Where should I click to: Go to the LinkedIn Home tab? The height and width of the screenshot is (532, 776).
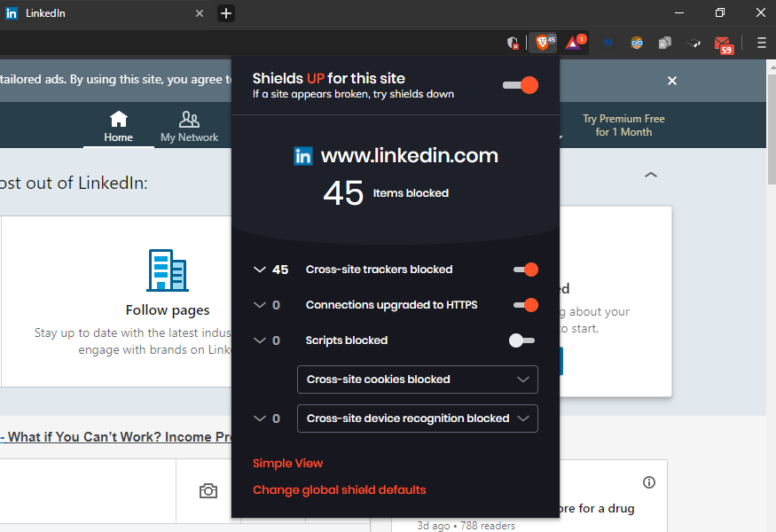119,126
